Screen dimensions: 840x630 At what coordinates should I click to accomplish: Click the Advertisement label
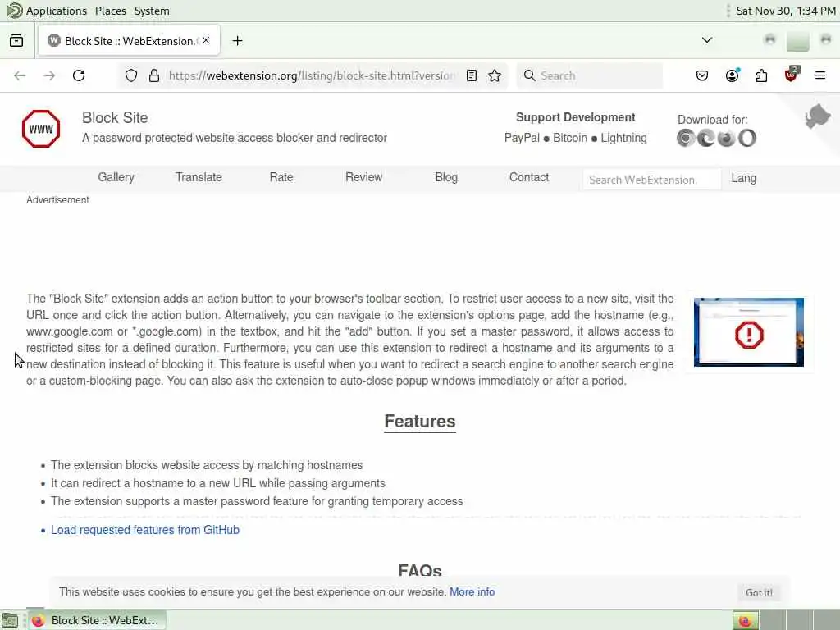tap(58, 200)
